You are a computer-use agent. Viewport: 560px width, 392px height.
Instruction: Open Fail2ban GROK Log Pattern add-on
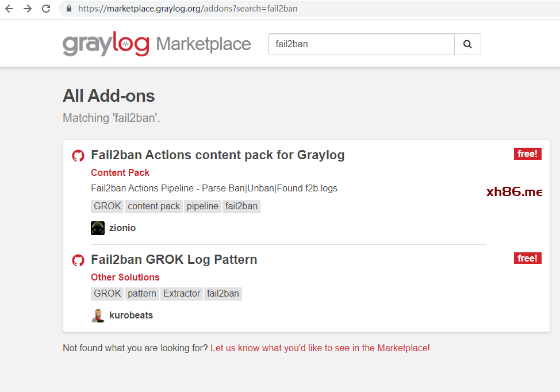(x=174, y=260)
